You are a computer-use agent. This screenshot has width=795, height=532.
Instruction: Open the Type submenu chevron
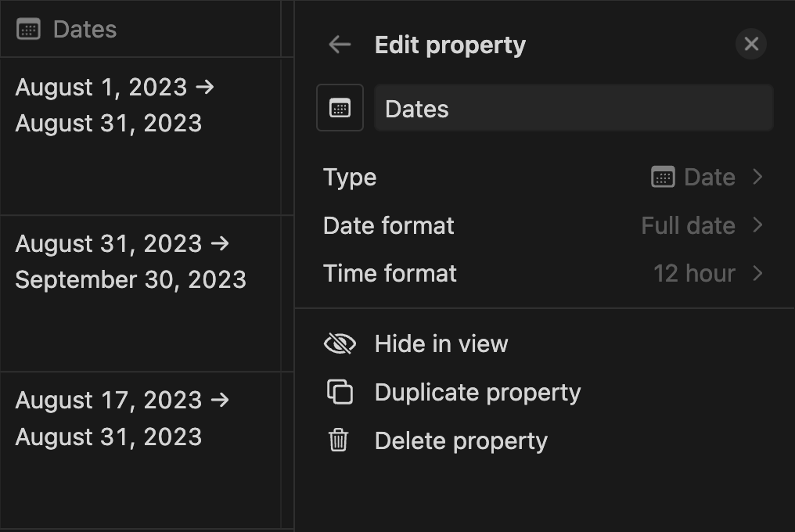point(757,177)
